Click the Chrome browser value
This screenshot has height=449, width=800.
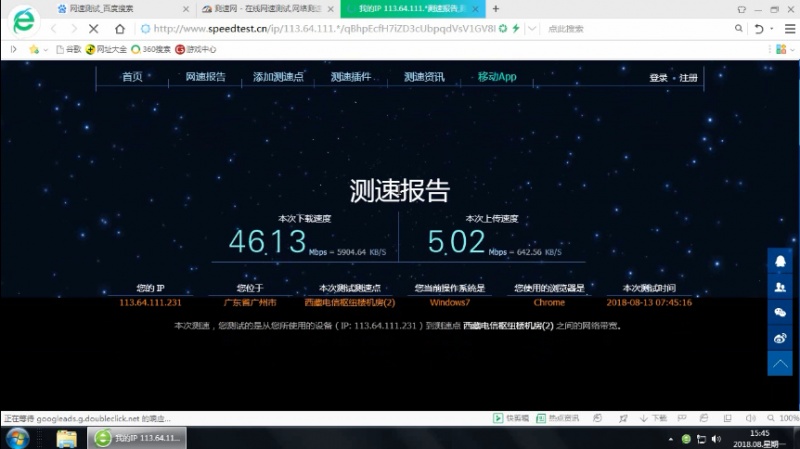pyautogui.click(x=549, y=302)
